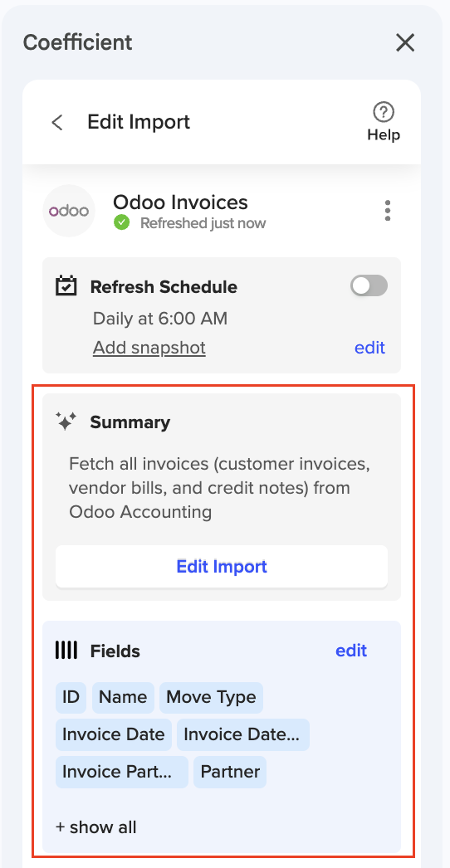Select the Invoice Date field chip
Image resolution: width=450 pixels, height=868 pixels.
point(114,734)
